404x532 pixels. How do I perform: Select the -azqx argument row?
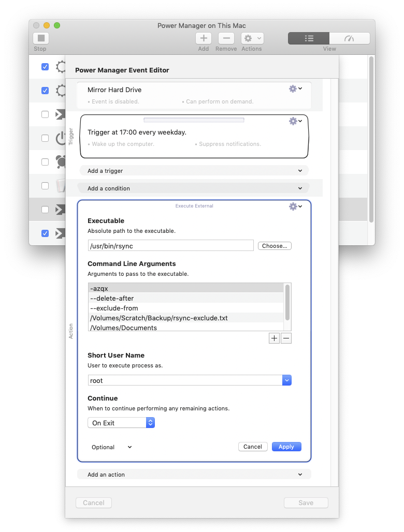pos(186,288)
